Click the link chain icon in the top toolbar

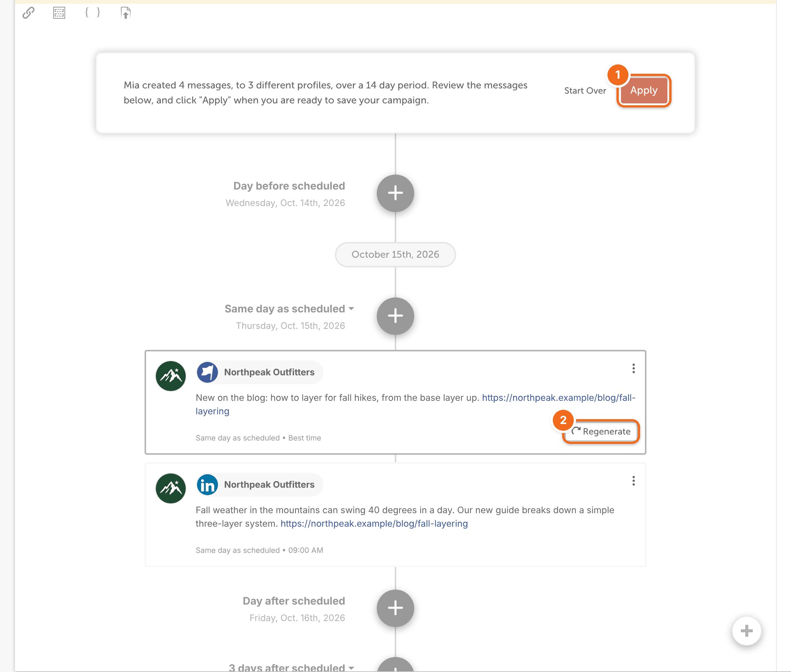point(28,13)
